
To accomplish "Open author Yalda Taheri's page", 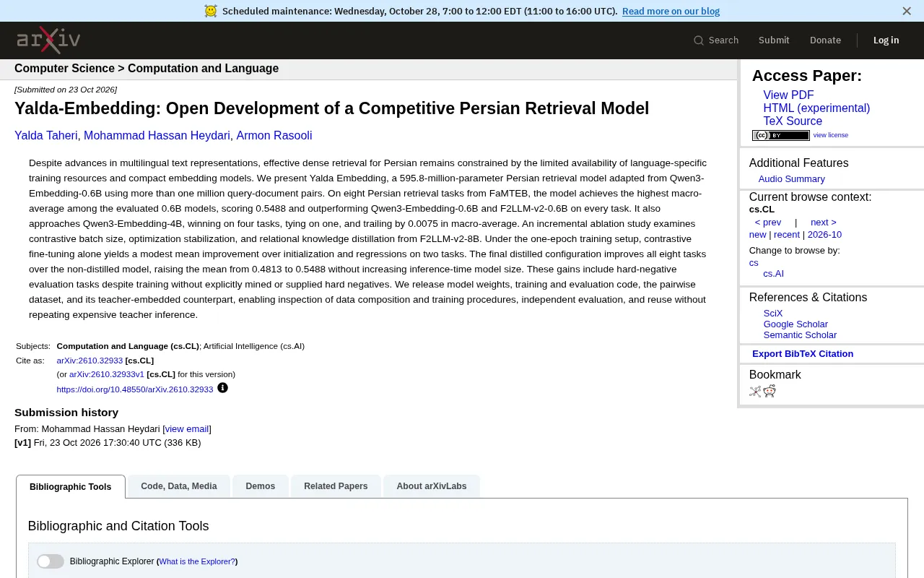I will [x=46, y=136].
